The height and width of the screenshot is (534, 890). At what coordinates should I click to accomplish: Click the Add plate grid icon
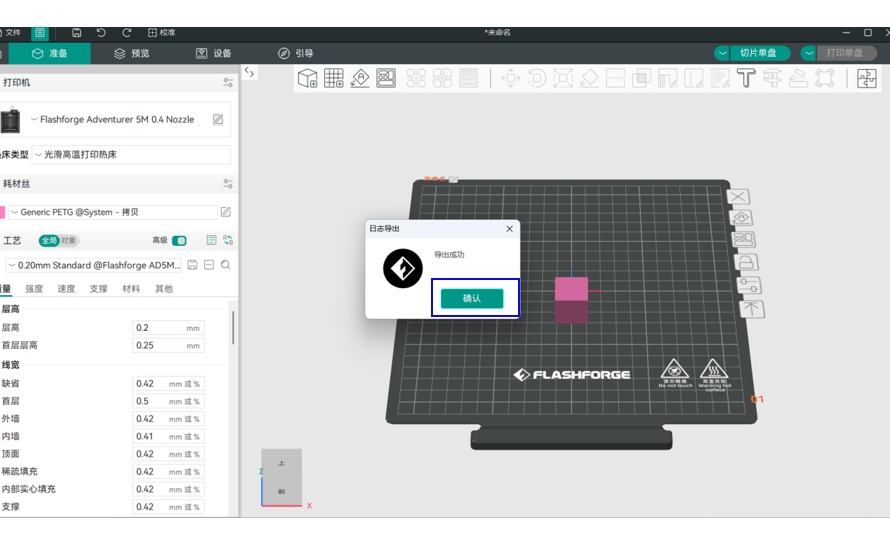334,78
